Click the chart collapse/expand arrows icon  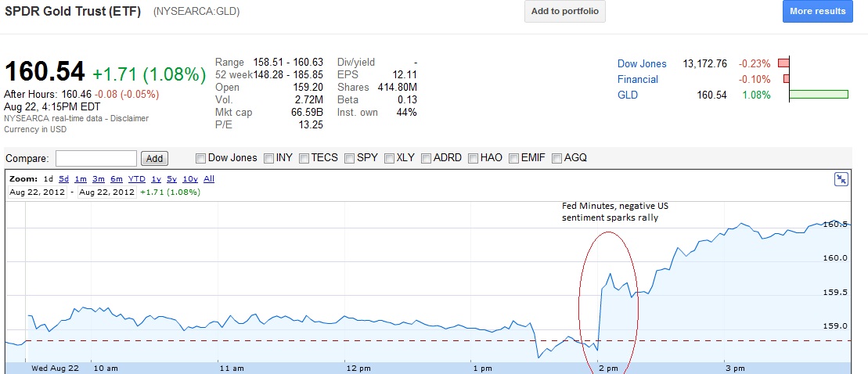841,178
